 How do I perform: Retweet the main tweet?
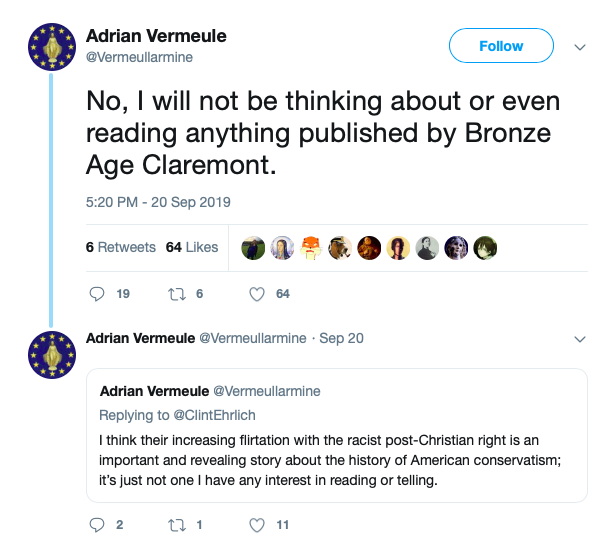172,294
